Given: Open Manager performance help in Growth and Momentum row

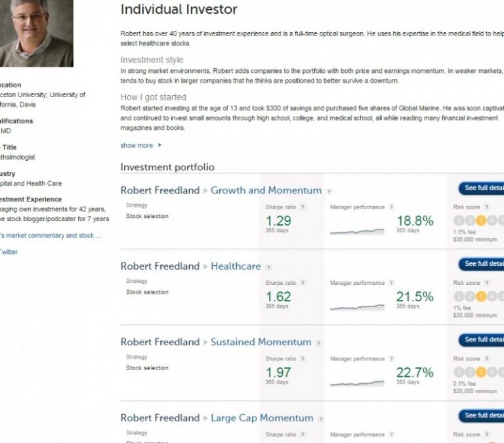Looking at the screenshot, I should [x=391, y=207].
